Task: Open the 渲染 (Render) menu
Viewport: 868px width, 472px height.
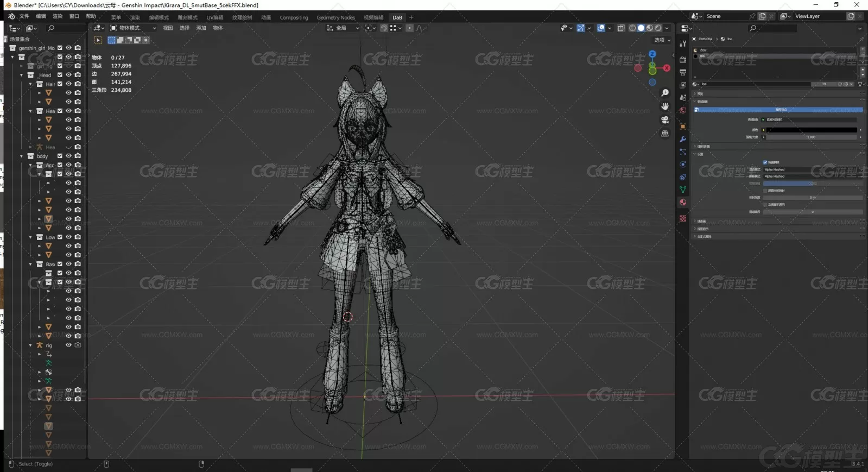Action: (x=58, y=16)
